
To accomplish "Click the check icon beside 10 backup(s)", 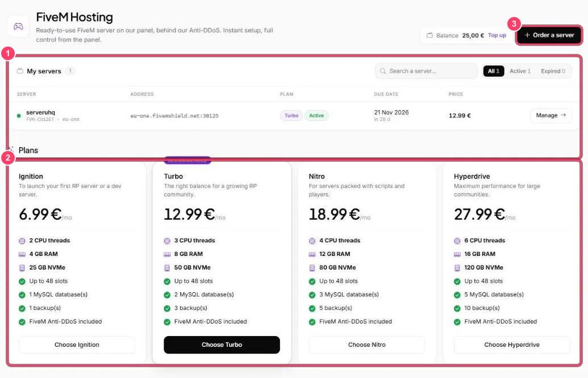I will click(x=457, y=308).
